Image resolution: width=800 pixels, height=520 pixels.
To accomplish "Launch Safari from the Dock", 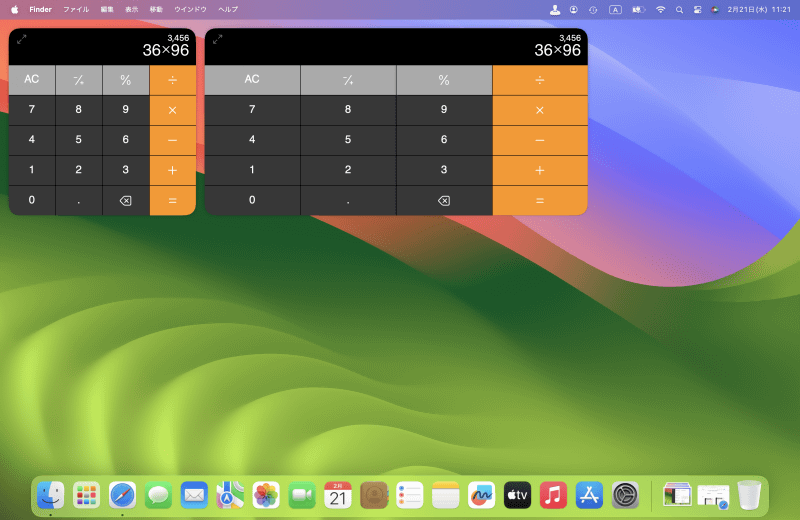I will click(122, 495).
